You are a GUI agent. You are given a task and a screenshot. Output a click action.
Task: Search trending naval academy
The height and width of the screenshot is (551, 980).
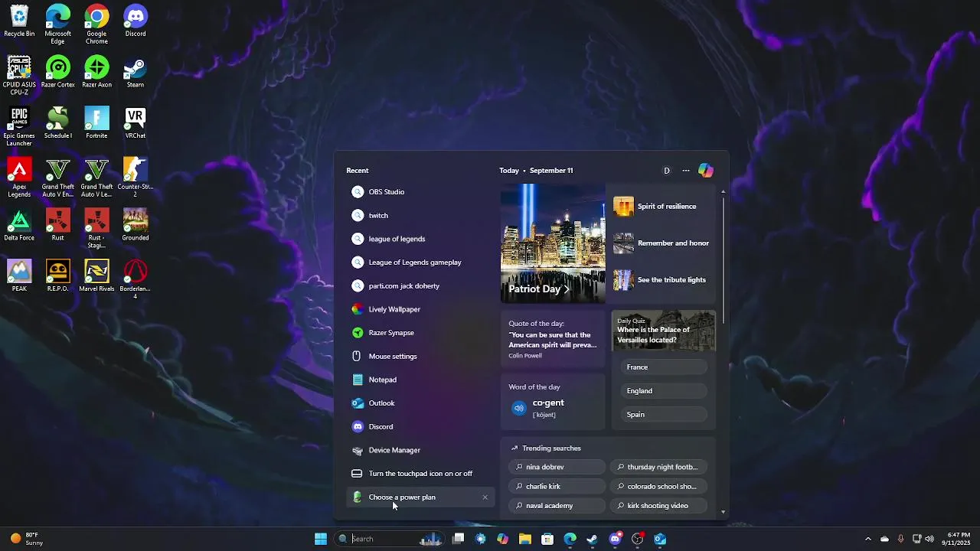tap(557, 506)
